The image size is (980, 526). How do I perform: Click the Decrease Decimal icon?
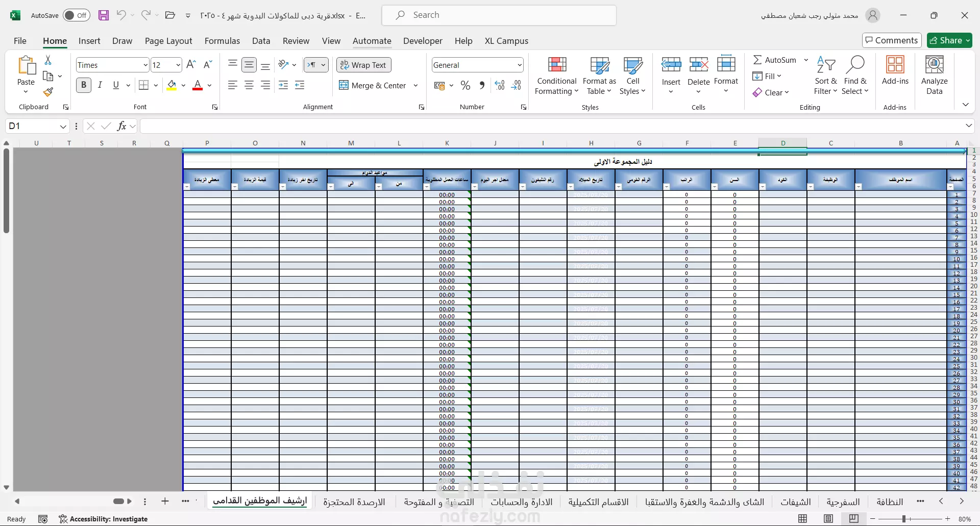coord(516,85)
